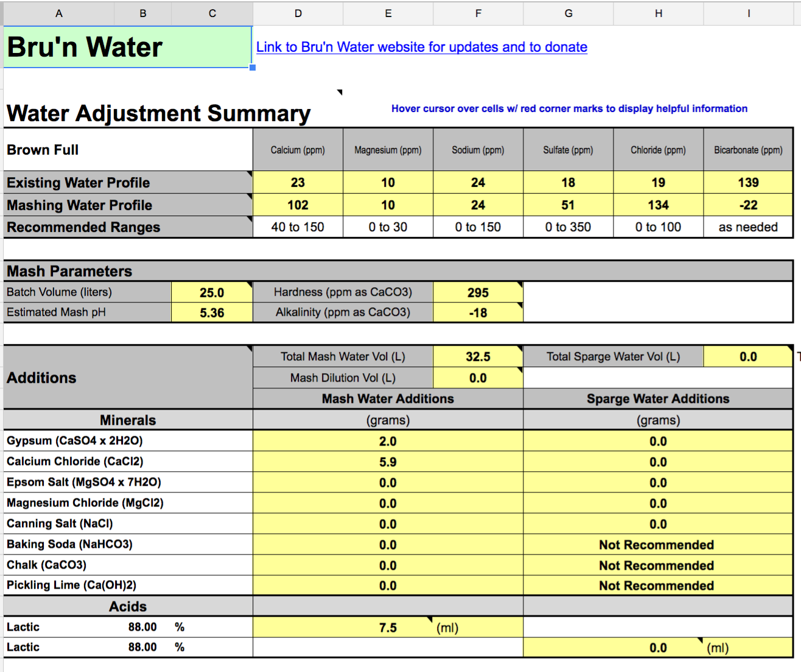Screen dimensions: 801x672
Task: Select Mashing Water Profile calcium value 102
Action: coord(298,205)
